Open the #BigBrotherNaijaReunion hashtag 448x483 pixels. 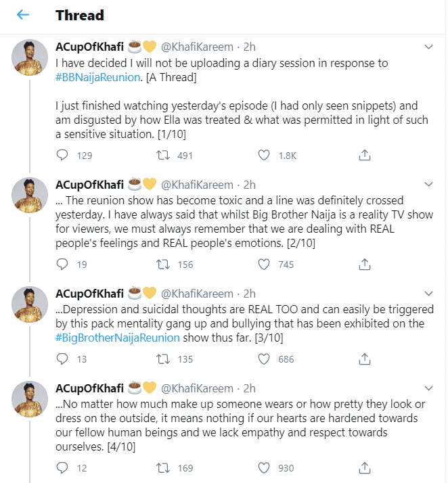[118, 338]
